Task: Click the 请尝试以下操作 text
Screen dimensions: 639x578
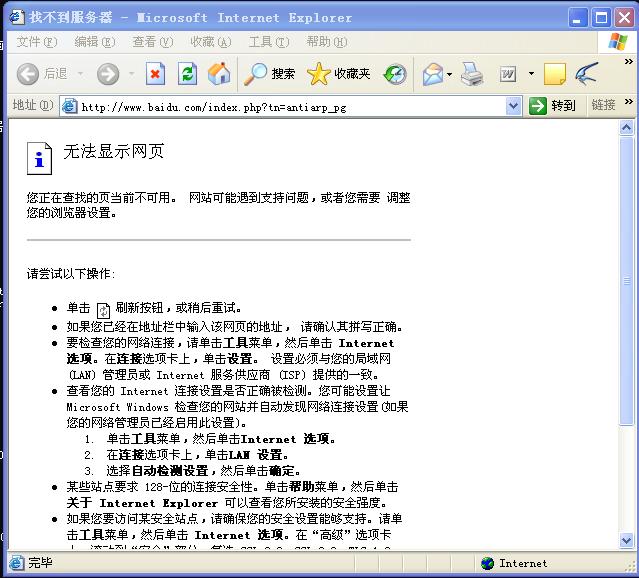Action: 71,274
